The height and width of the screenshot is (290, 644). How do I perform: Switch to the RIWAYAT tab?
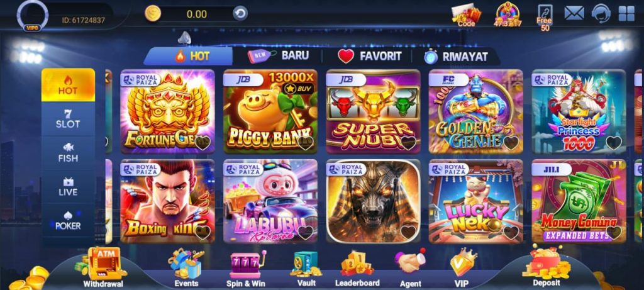click(x=456, y=56)
